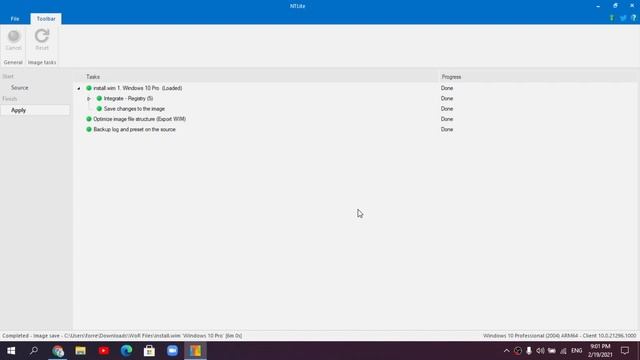
Task: Open Microsoft Store from the taskbar
Action: click(149, 351)
